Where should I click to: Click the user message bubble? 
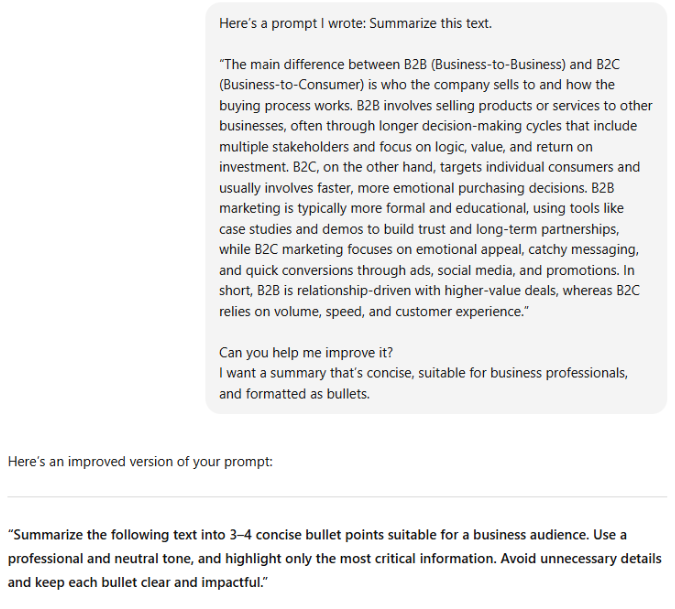tap(436, 207)
